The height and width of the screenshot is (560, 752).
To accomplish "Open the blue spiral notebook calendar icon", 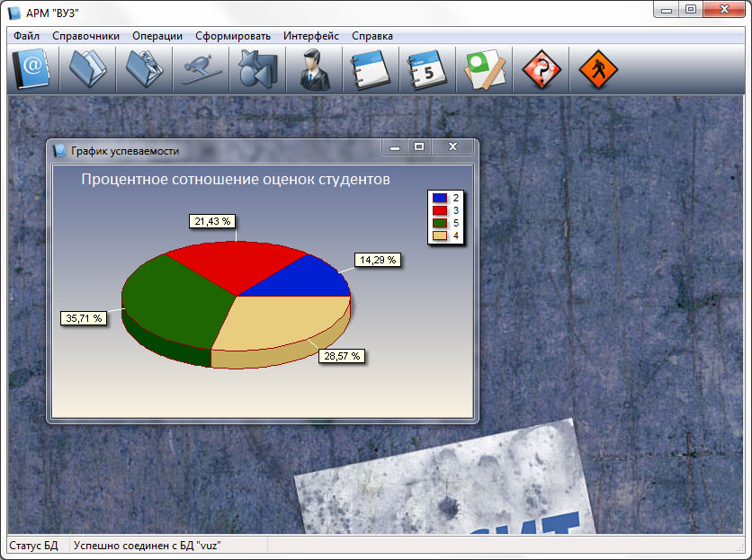I will tap(369, 69).
